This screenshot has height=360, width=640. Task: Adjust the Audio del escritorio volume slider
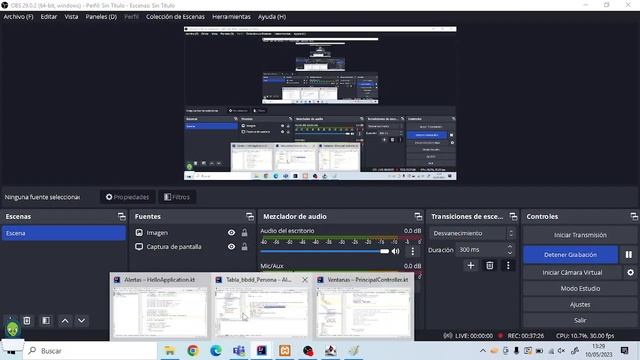pos(325,251)
